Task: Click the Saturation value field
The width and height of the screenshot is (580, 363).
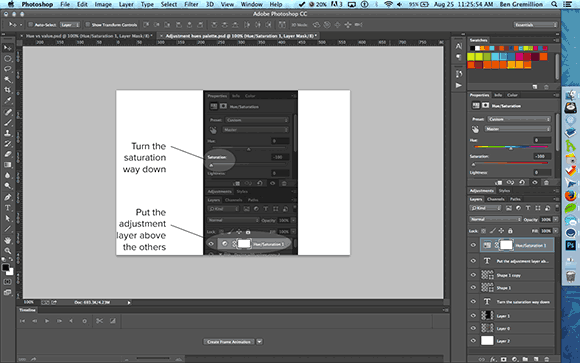Action: pyautogui.click(x=542, y=156)
